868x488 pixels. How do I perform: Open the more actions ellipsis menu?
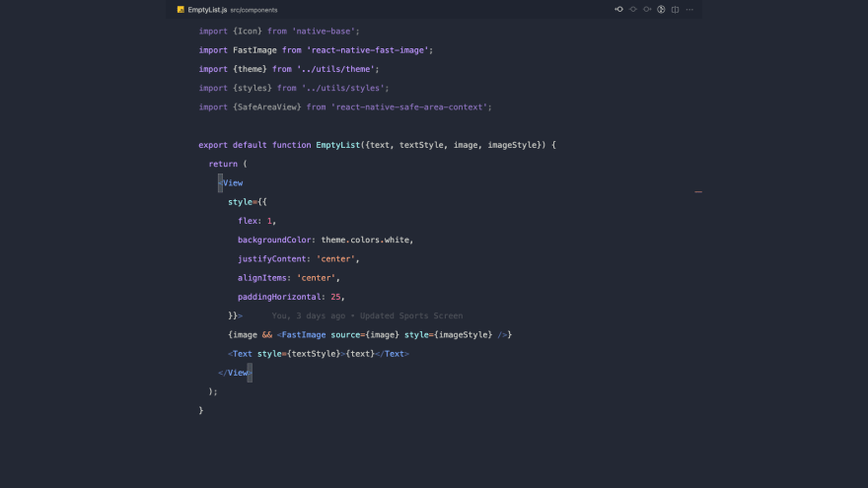coord(689,9)
